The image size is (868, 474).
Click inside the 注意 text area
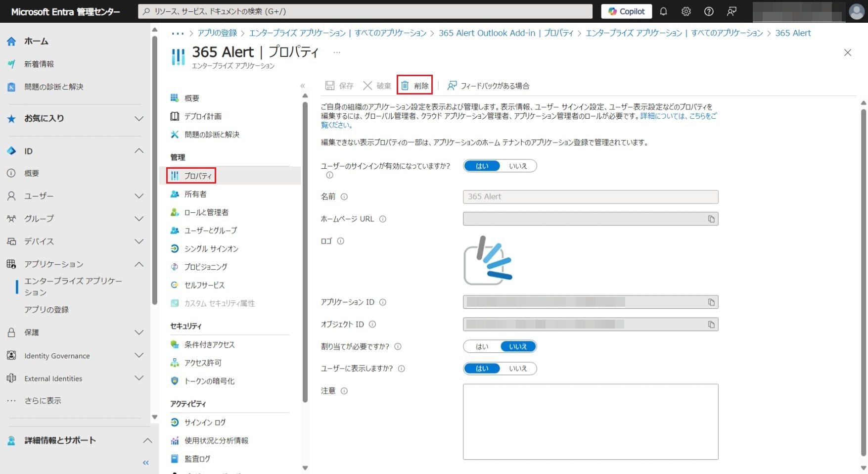(590, 422)
